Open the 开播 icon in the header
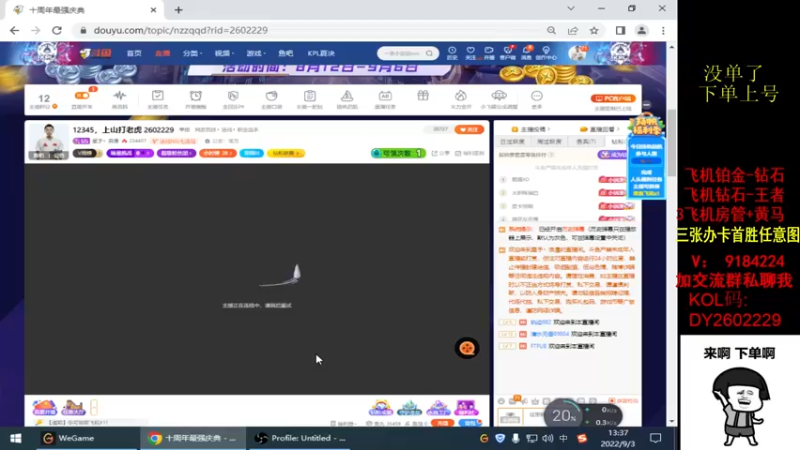800x450 pixels. 489,53
